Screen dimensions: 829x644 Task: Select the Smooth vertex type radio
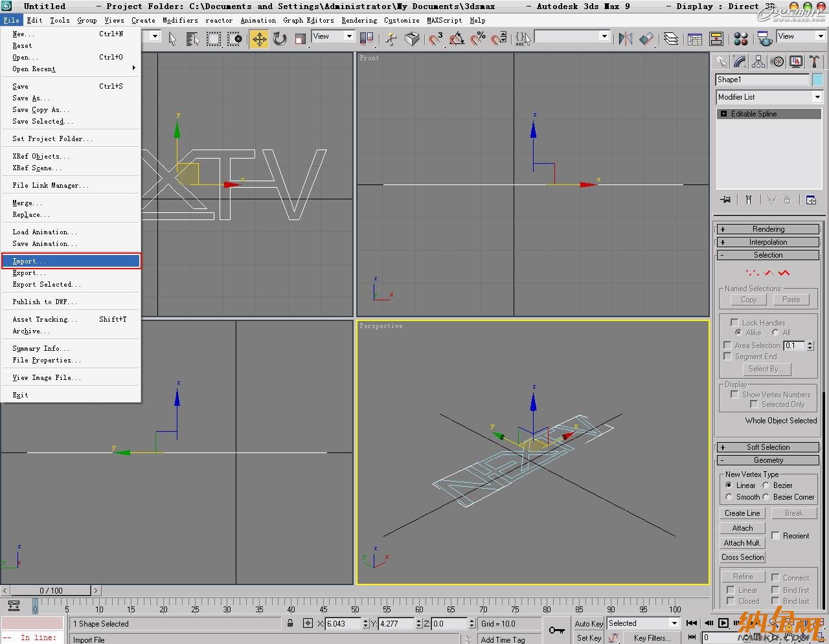click(x=729, y=497)
